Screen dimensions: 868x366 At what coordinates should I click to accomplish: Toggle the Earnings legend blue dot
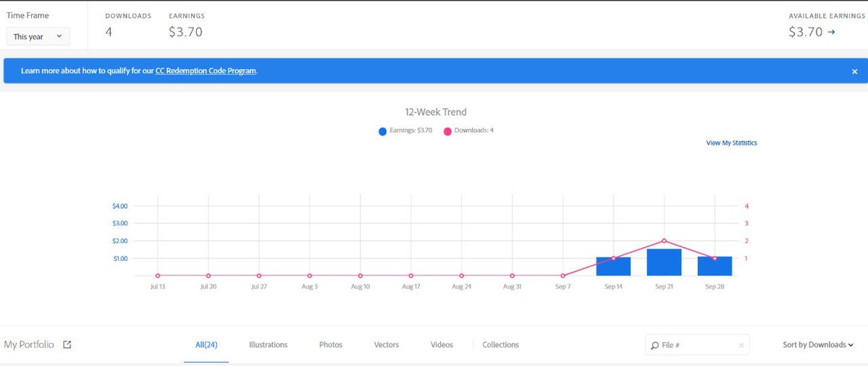coord(382,131)
